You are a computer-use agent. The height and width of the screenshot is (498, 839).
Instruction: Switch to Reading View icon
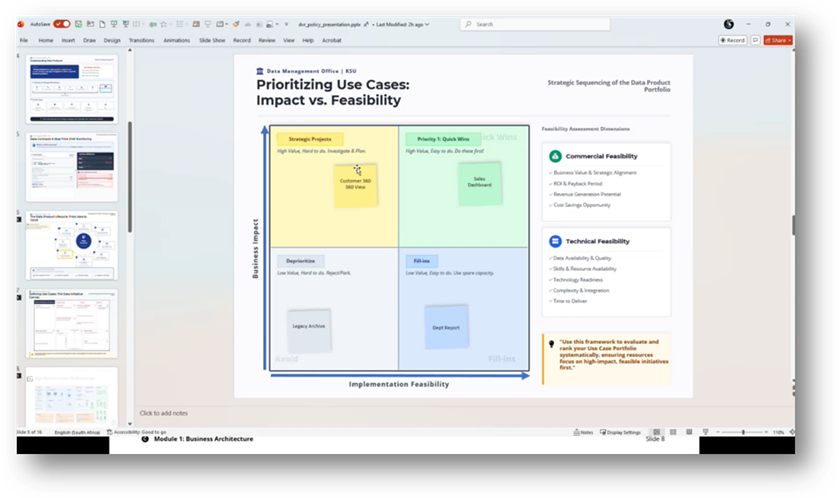coord(689,432)
